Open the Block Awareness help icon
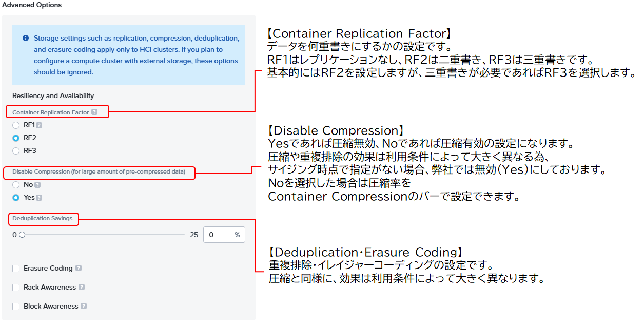The image size is (644, 325). pos(84,307)
